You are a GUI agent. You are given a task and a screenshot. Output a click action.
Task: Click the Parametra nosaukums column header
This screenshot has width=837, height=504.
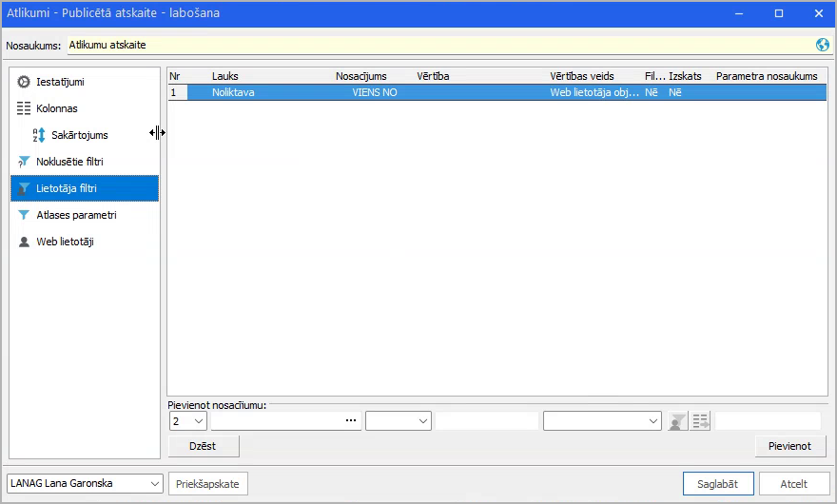pos(767,76)
